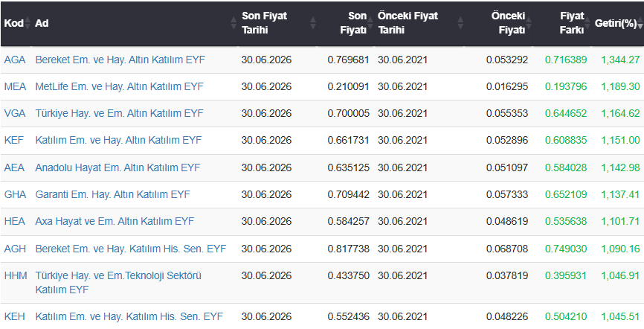Open Anadolu Hayat Em. Altın Katılım EYF

(x=117, y=167)
